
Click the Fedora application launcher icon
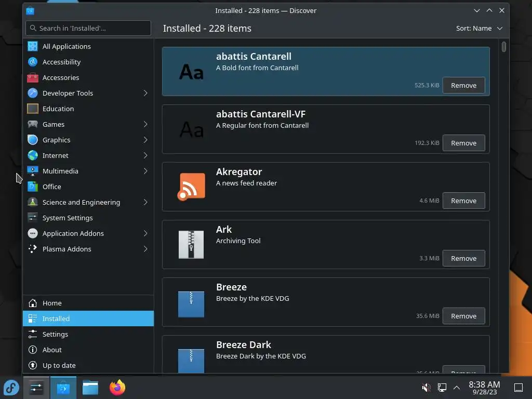11,388
